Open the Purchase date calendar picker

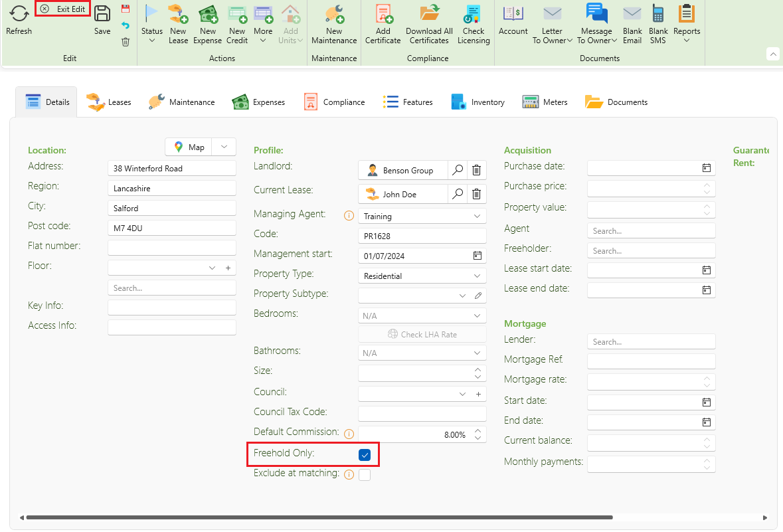(706, 168)
